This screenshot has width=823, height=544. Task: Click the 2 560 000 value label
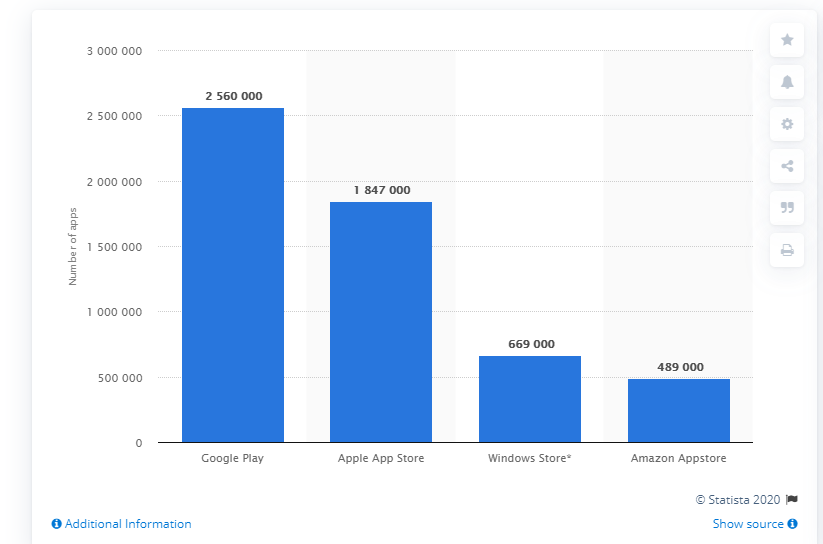pyautogui.click(x=234, y=96)
